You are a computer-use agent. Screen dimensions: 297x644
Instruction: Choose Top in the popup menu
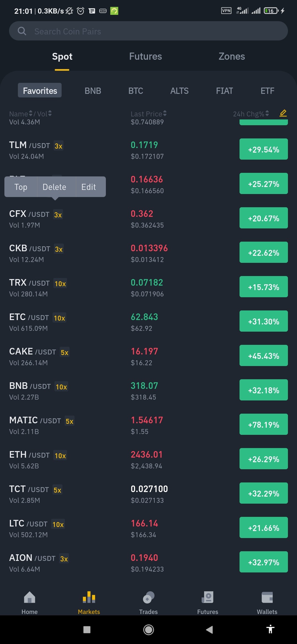21,187
